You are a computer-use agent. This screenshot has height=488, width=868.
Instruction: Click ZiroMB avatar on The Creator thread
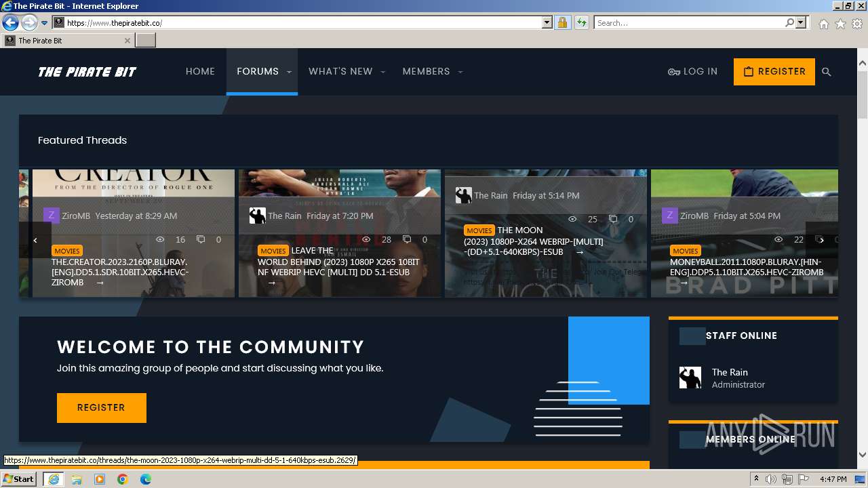[x=51, y=216]
